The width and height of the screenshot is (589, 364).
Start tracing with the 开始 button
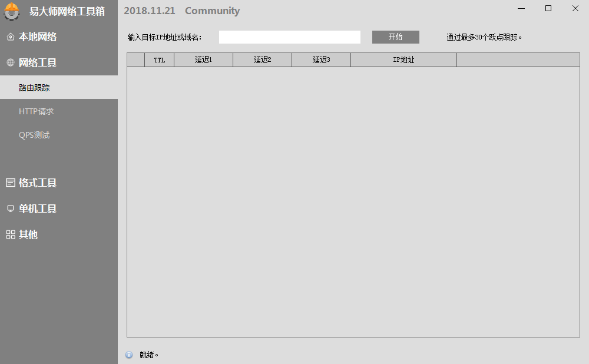point(396,37)
